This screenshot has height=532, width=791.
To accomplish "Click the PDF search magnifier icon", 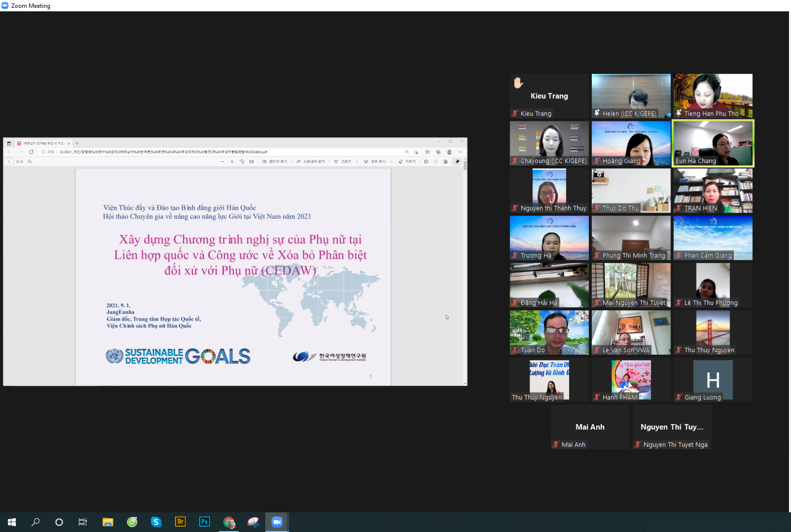I will tap(30, 162).
